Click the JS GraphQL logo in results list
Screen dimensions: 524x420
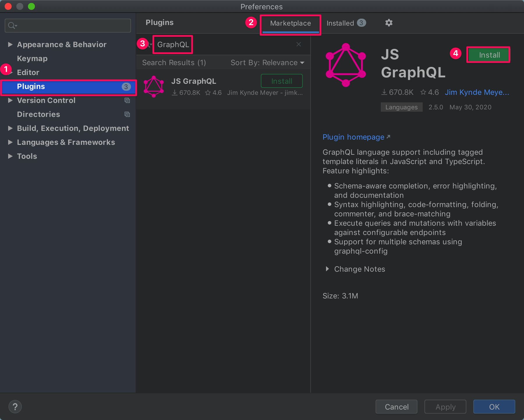(x=154, y=86)
